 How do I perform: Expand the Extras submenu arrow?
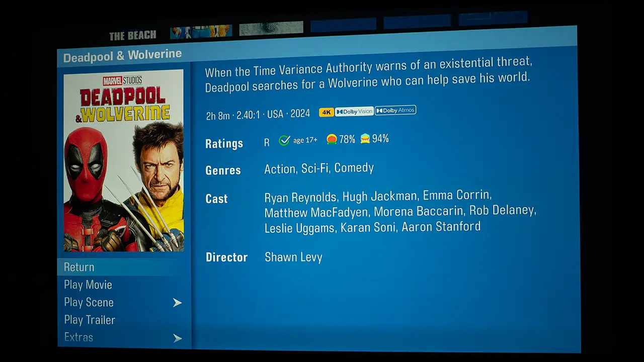[177, 338]
